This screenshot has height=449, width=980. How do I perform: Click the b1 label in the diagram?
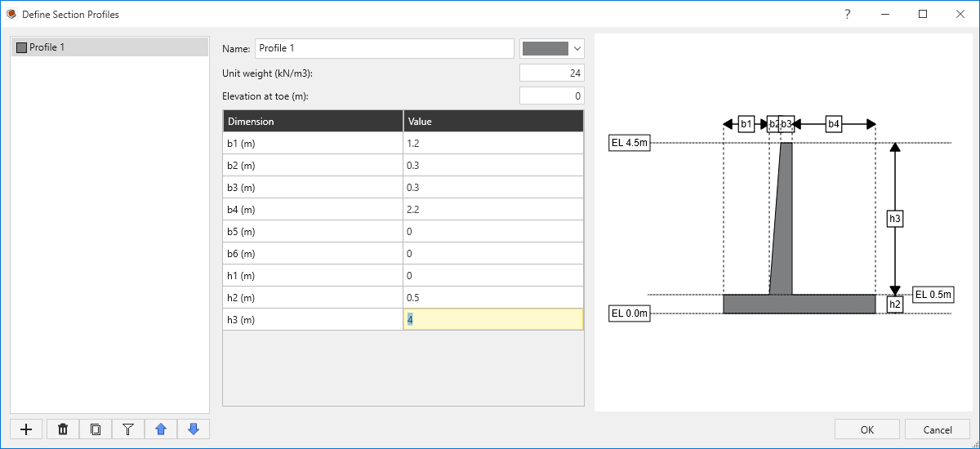(746, 124)
